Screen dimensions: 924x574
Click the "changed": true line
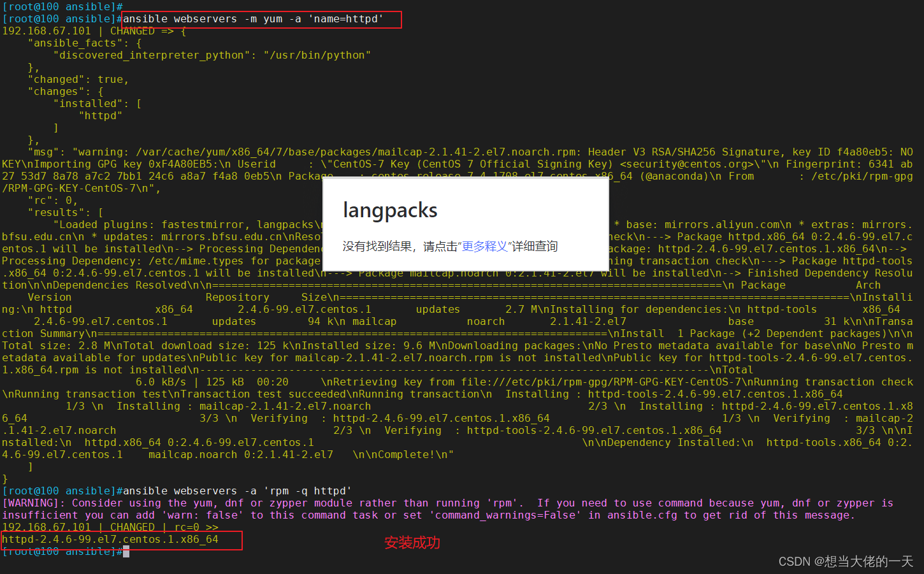pyautogui.click(x=78, y=80)
